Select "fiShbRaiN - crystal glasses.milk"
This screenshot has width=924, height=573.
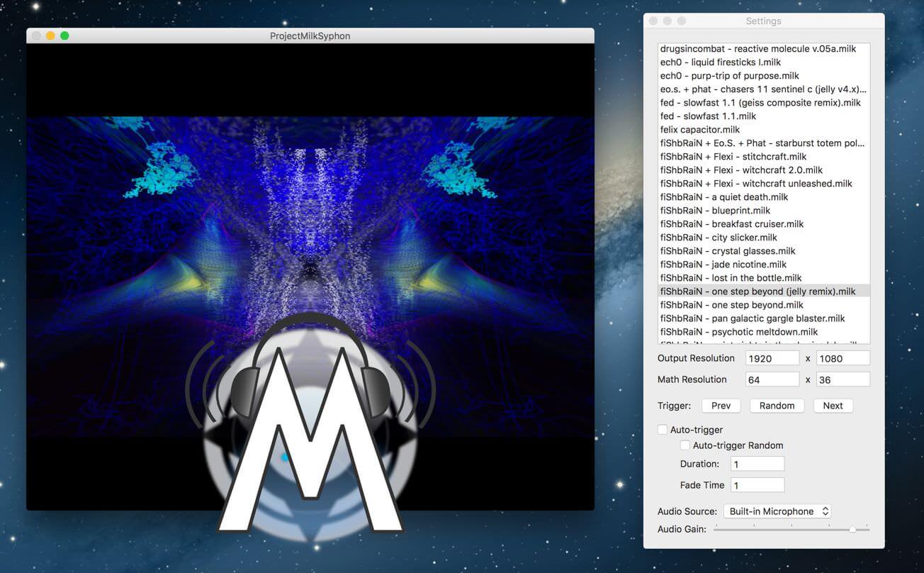click(x=764, y=251)
